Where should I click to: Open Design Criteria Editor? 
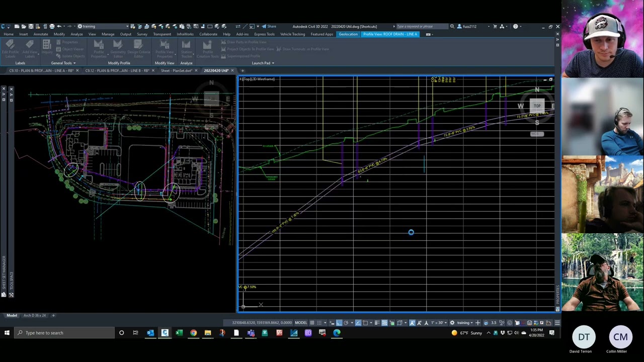(x=138, y=48)
